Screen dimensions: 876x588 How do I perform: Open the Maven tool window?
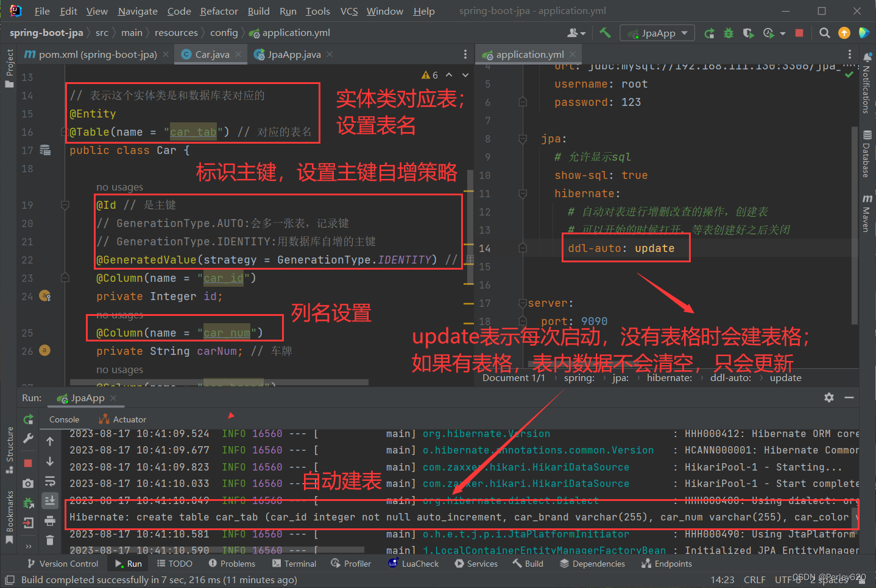point(867,212)
